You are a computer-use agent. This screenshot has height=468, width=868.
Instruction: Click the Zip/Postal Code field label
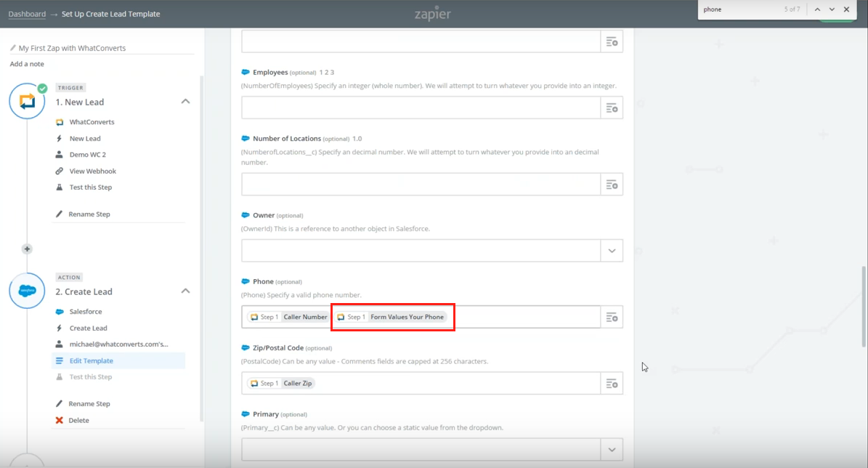[x=278, y=348]
